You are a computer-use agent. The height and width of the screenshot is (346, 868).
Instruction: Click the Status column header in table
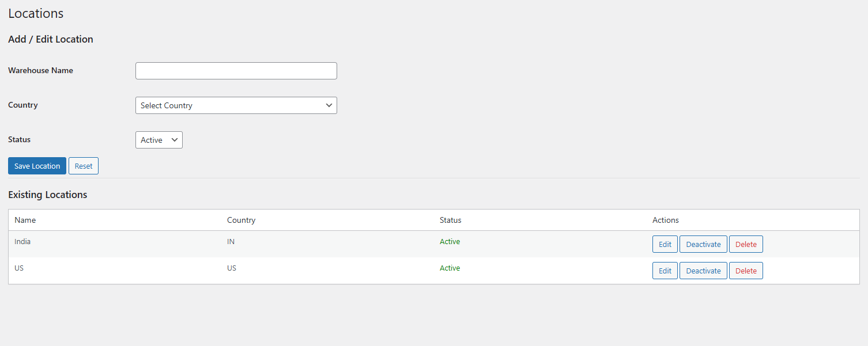tap(450, 220)
